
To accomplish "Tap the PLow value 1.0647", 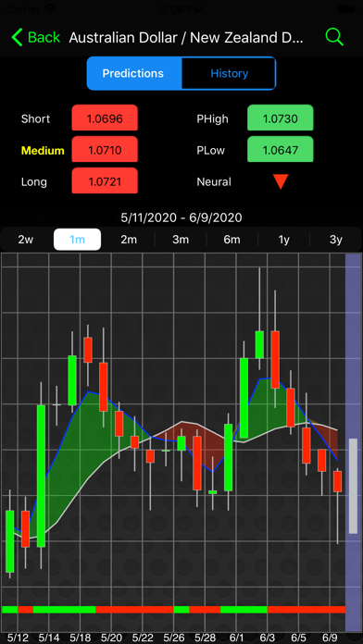I will click(281, 150).
